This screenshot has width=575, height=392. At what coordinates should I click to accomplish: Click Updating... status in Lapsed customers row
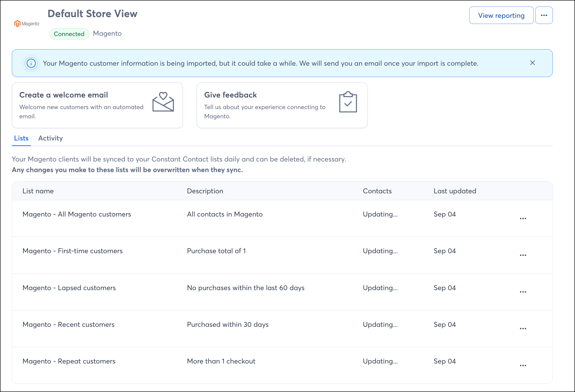click(x=380, y=288)
